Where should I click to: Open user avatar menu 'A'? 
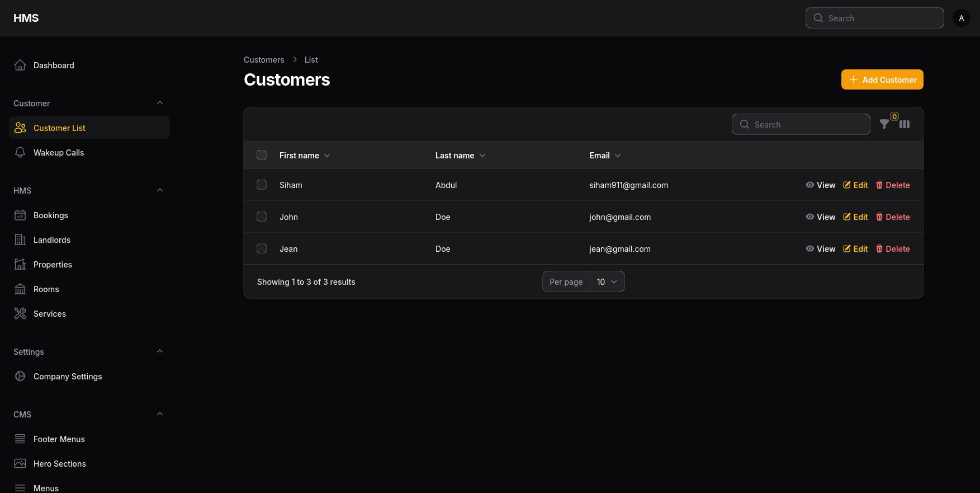point(961,18)
